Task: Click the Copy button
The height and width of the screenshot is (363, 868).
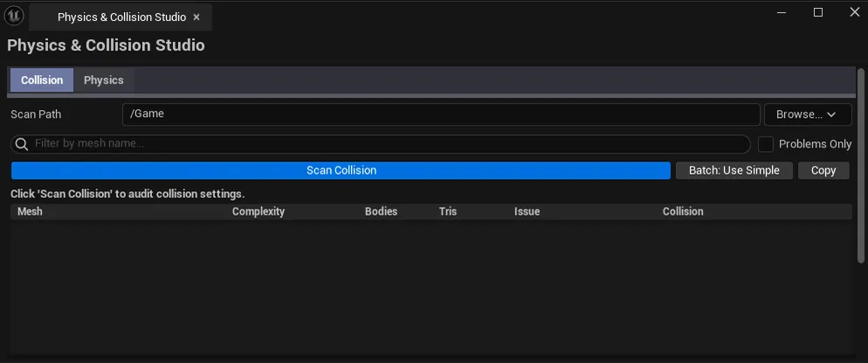Action: pos(823,170)
